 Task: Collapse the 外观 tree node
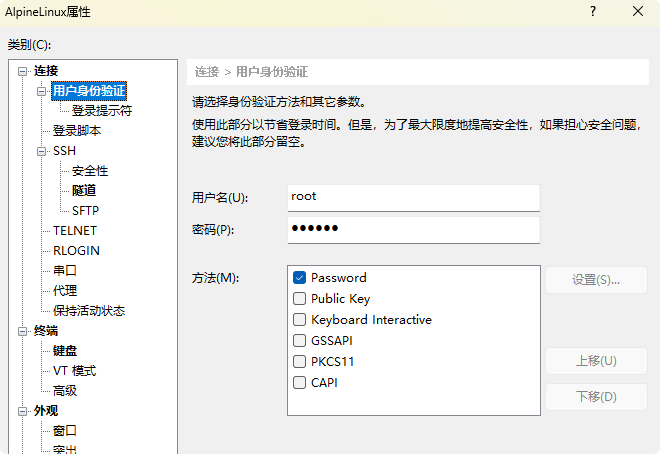tap(23, 411)
